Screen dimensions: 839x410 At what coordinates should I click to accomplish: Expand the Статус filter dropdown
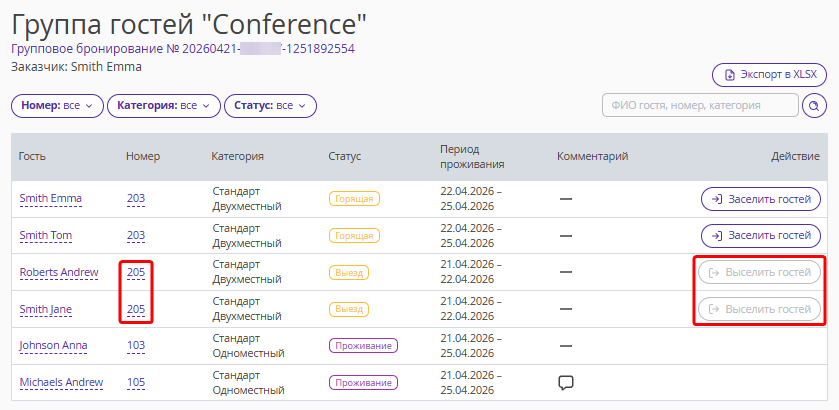click(270, 105)
